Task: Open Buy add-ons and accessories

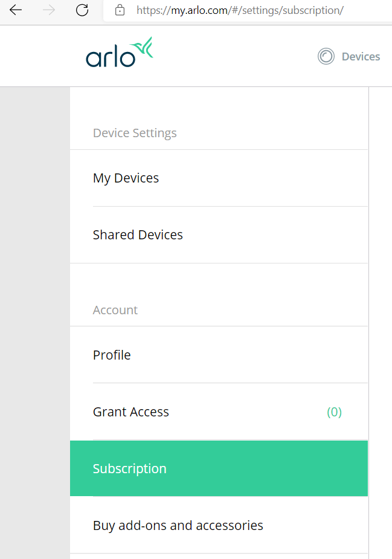Action: click(178, 526)
